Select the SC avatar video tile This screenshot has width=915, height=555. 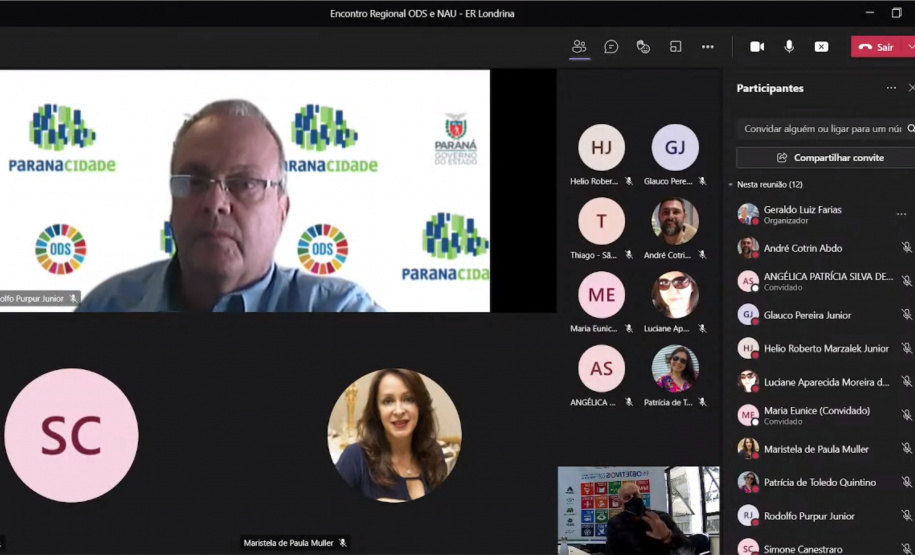(71, 435)
